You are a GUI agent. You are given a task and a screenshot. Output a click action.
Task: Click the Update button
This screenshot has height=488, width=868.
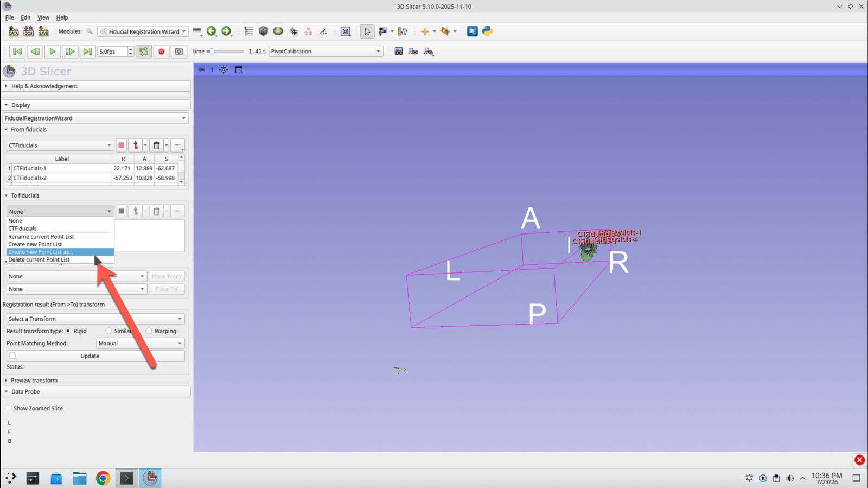click(x=95, y=356)
